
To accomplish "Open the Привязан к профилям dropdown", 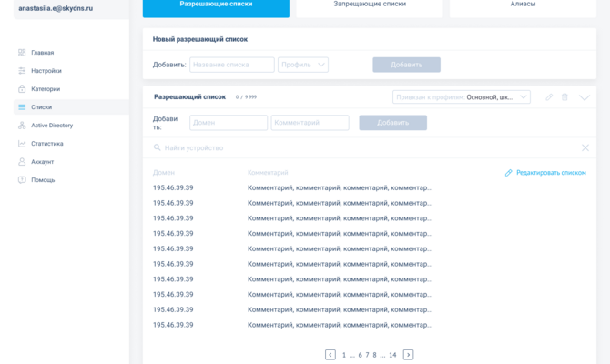I will point(462,97).
